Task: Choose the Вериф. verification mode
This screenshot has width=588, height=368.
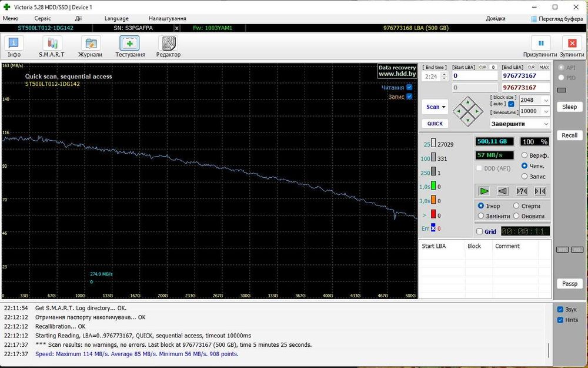Action: point(524,155)
